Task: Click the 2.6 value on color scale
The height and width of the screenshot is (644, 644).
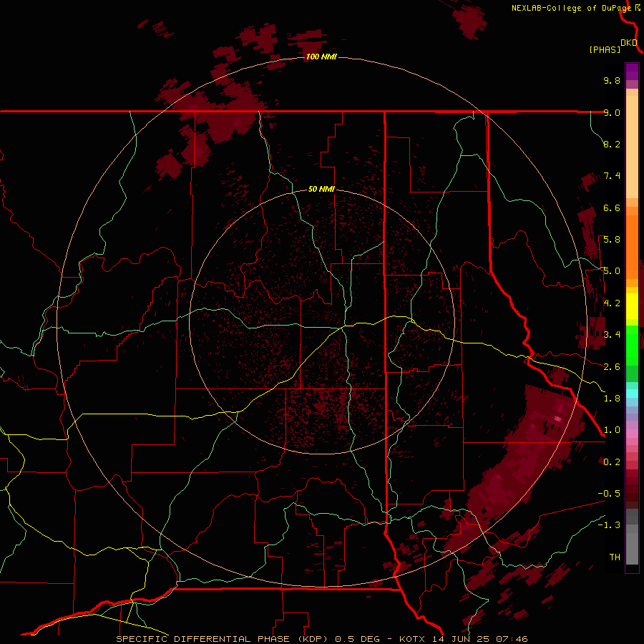Action: click(612, 367)
